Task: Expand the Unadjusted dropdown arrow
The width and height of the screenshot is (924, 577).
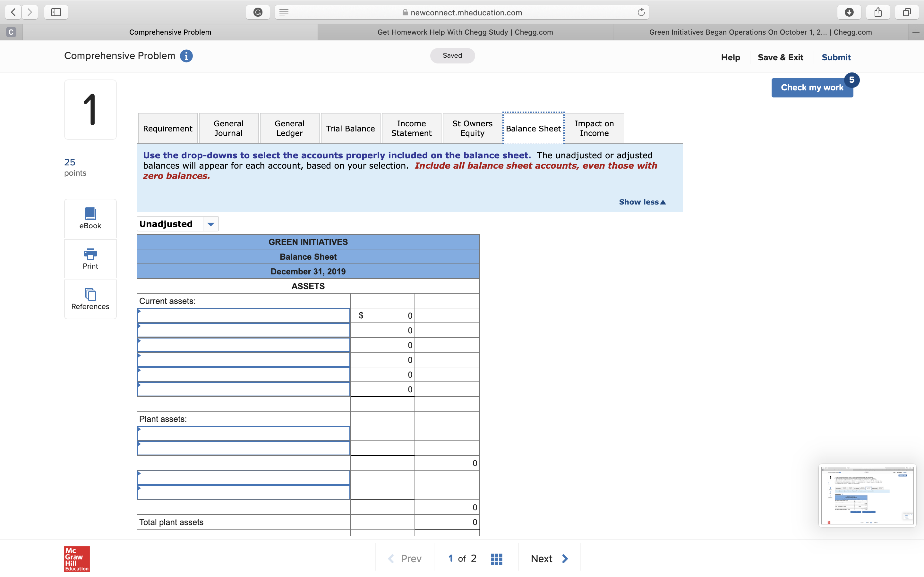Action: coord(210,224)
